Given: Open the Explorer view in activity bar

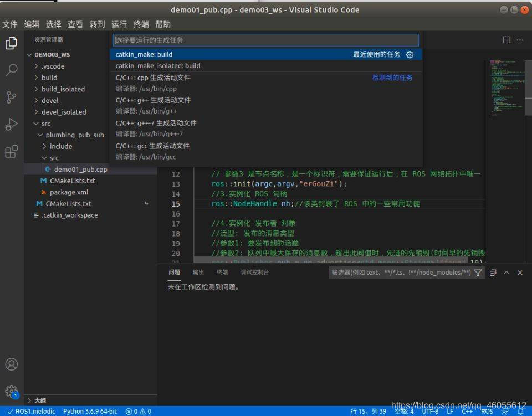Looking at the screenshot, I should (11, 43).
